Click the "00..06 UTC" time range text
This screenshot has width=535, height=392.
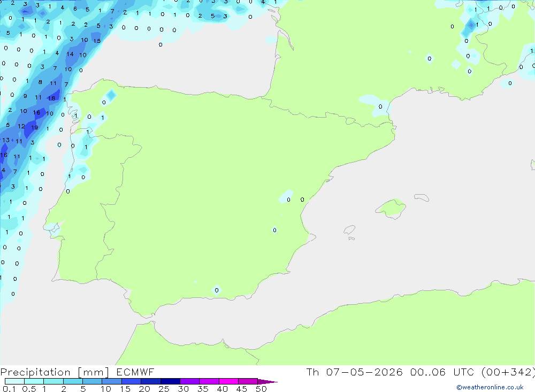click(x=442, y=372)
